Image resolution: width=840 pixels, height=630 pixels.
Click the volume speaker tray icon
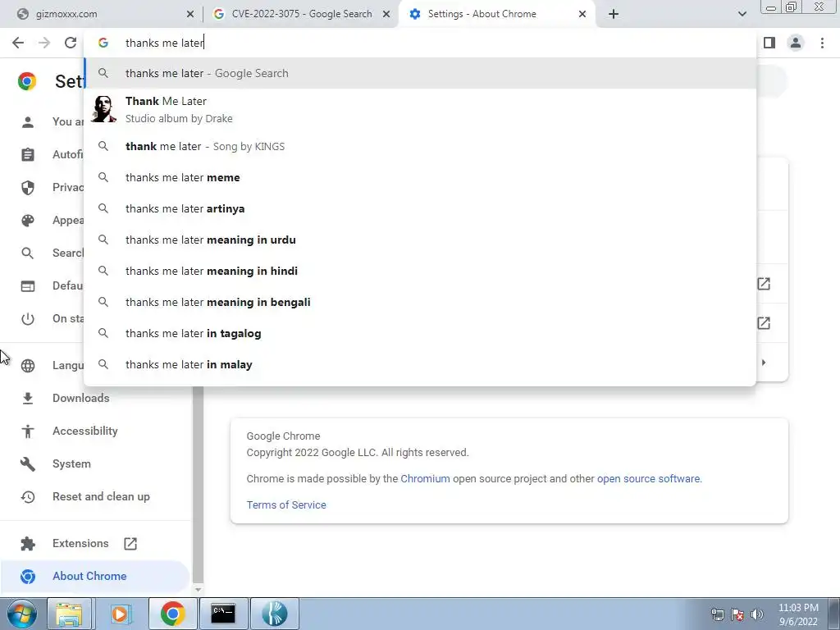coord(757,614)
